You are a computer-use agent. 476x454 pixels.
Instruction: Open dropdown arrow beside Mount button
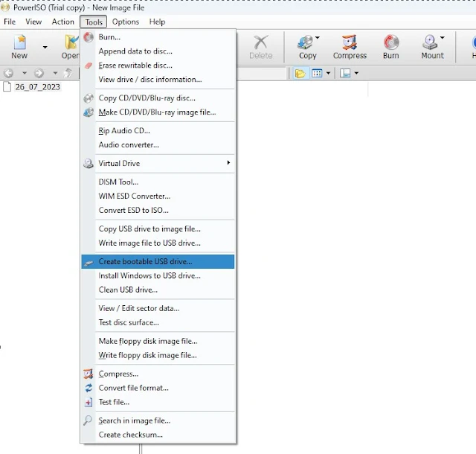pos(443,39)
